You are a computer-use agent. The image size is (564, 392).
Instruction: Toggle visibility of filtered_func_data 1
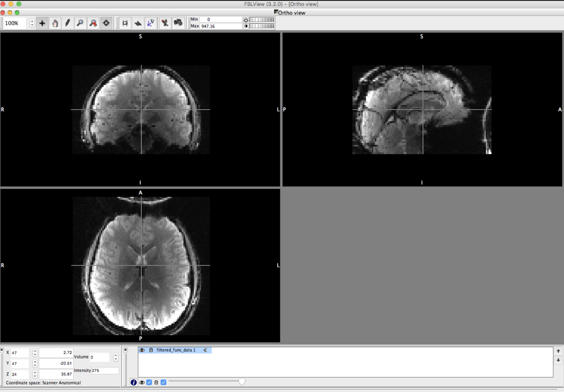(x=142, y=350)
